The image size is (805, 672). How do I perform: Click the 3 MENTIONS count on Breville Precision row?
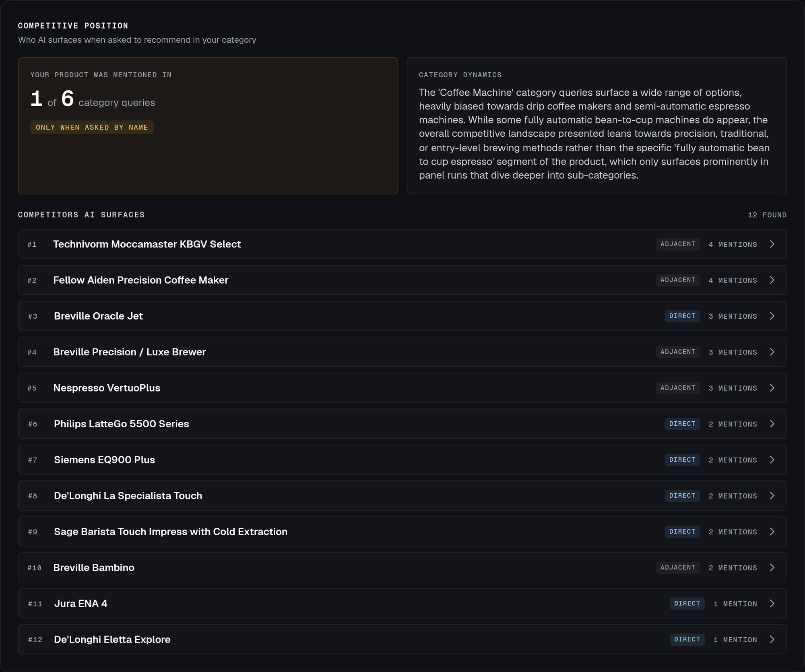[733, 352]
